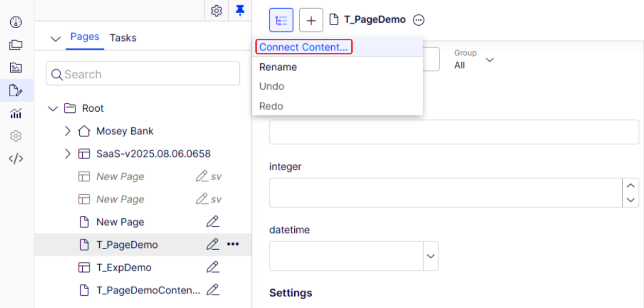The width and height of the screenshot is (644, 308).
Task: Open the media library panel
Action: (16, 68)
